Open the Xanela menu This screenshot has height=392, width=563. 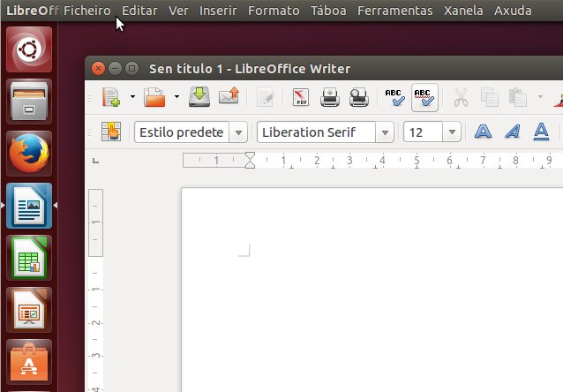tap(463, 11)
